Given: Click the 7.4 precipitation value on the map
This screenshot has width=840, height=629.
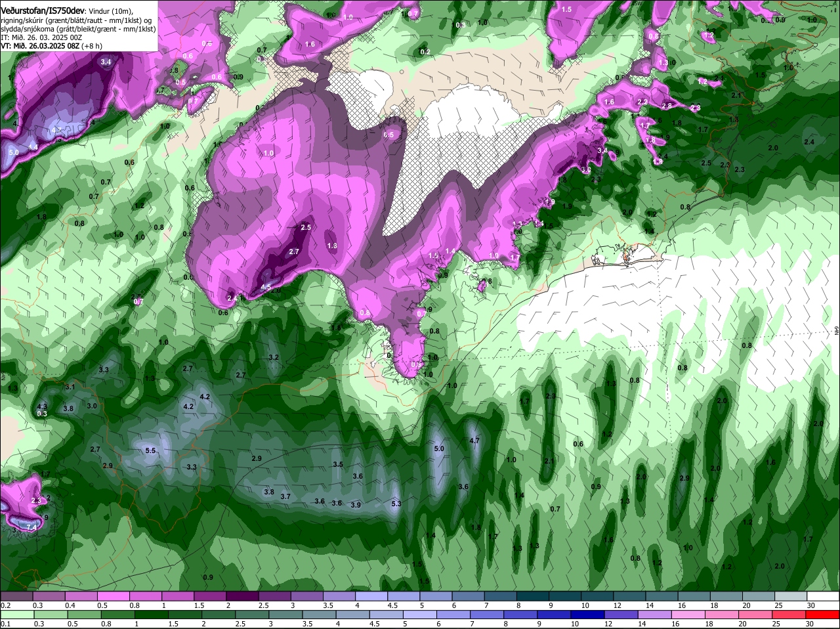Looking at the screenshot, I should pos(31,527).
